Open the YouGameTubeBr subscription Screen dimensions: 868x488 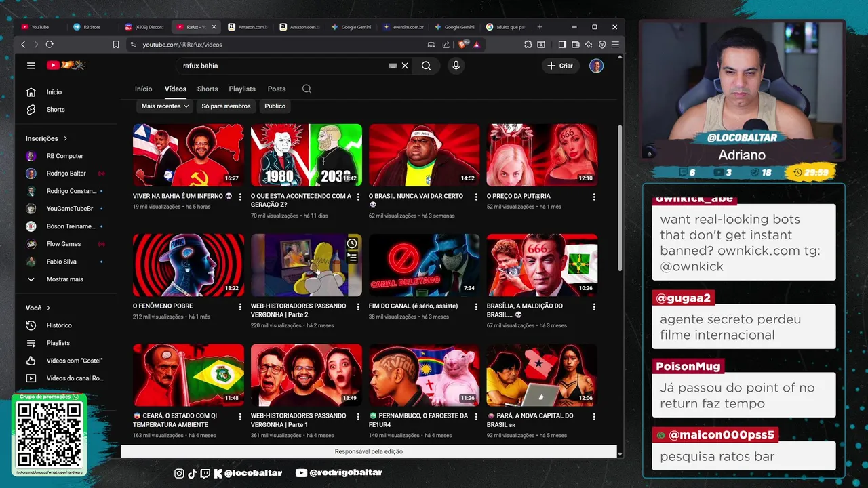(x=65, y=209)
